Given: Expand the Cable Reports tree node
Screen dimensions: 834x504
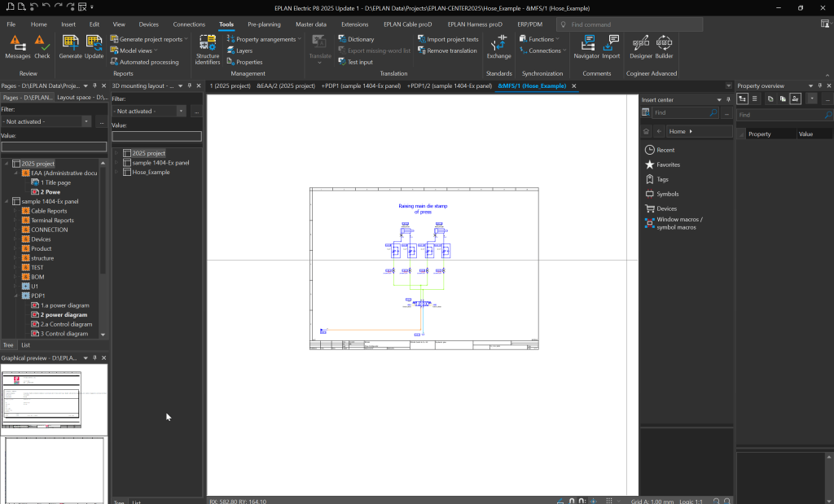Looking at the screenshot, I should coord(15,211).
